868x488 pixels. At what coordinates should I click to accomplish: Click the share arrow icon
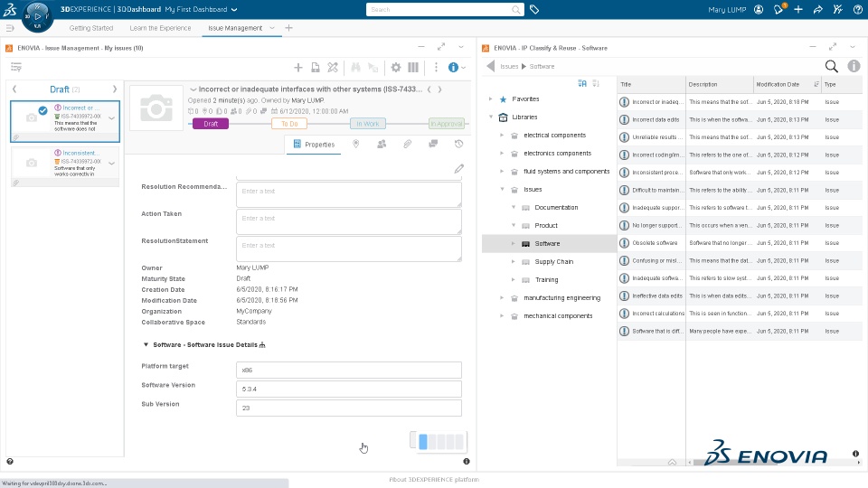pos(817,9)
